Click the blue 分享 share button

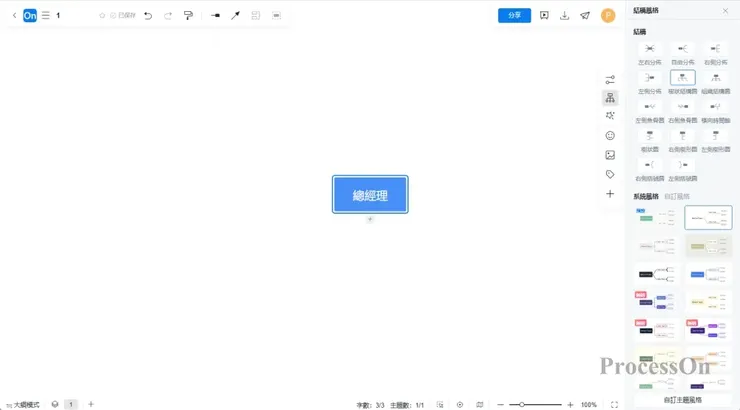point(514,16)
